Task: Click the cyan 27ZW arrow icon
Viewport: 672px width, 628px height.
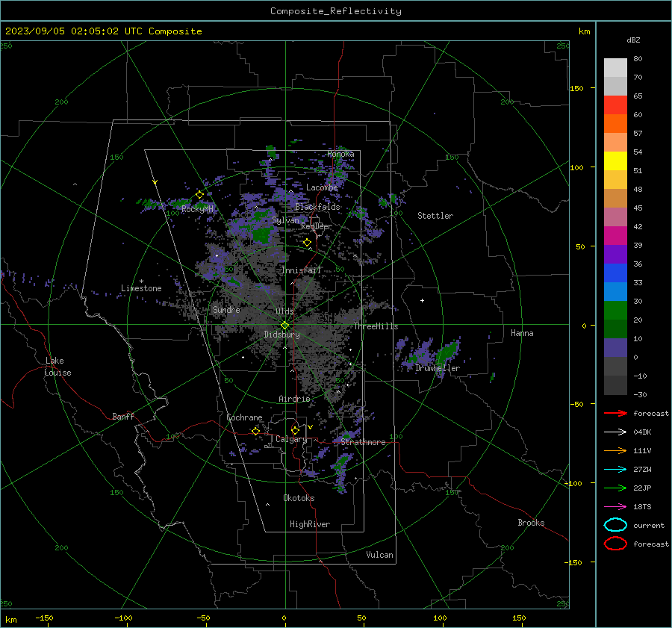Action: coord(615,470)
